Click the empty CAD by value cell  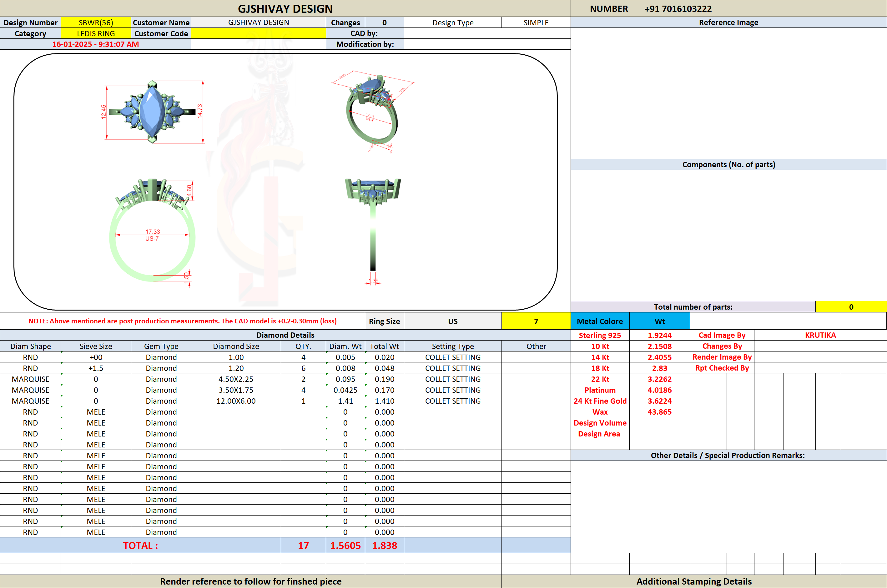coord(487,33)
